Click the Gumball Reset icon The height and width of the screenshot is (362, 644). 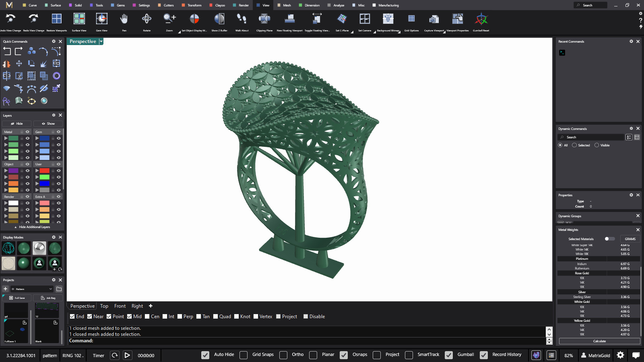click(x=481, y=19)
